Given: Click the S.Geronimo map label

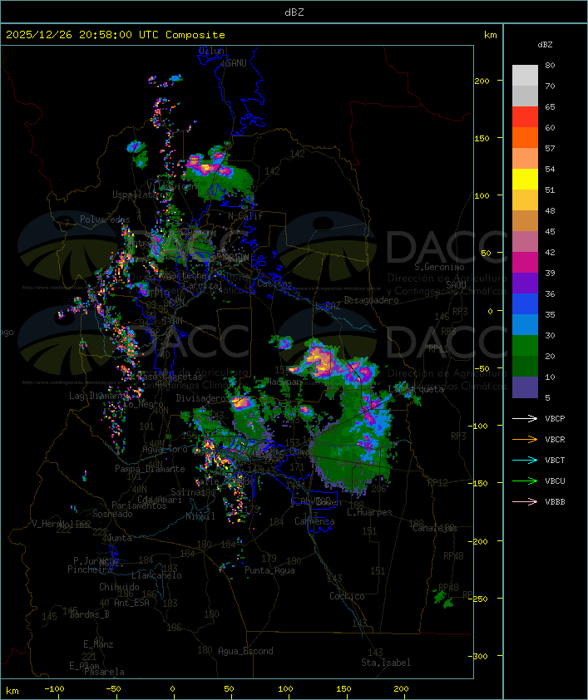Looking at the screenshot, I should click(439, 267).
